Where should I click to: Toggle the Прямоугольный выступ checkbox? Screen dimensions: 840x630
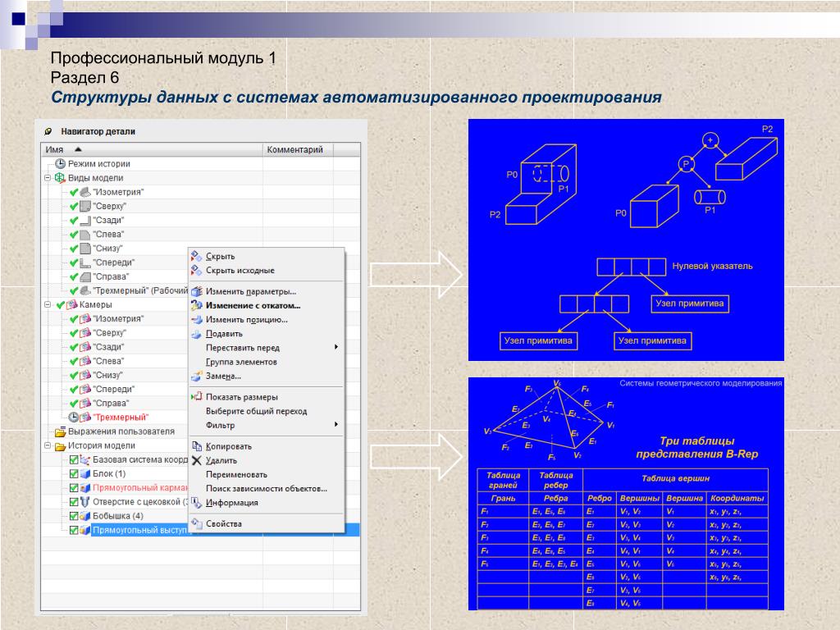74,530
